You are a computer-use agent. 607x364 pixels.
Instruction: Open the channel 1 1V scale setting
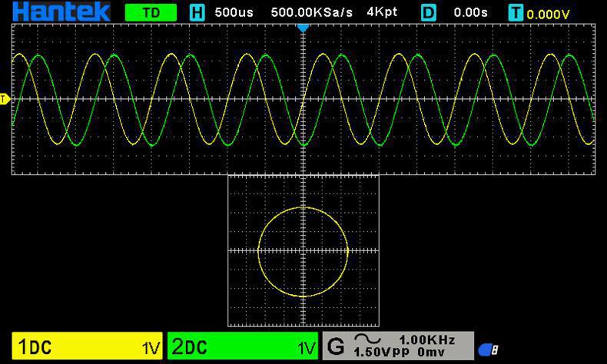[151, 348]
